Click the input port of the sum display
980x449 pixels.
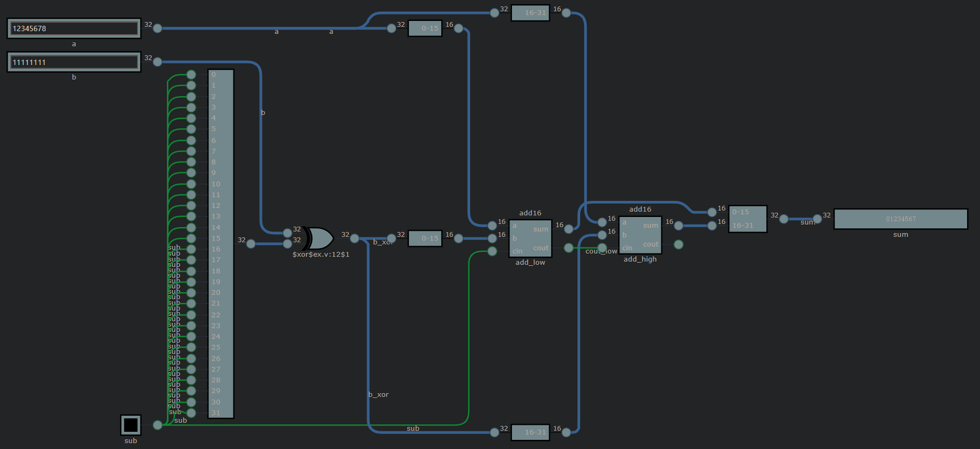tap(817, 219)
